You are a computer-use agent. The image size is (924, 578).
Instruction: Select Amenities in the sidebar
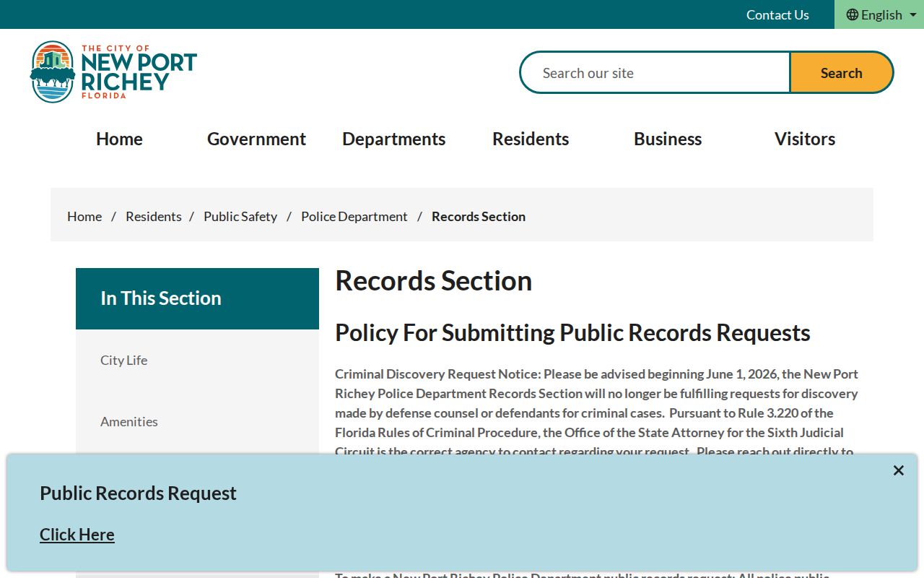tap(197, 421)
